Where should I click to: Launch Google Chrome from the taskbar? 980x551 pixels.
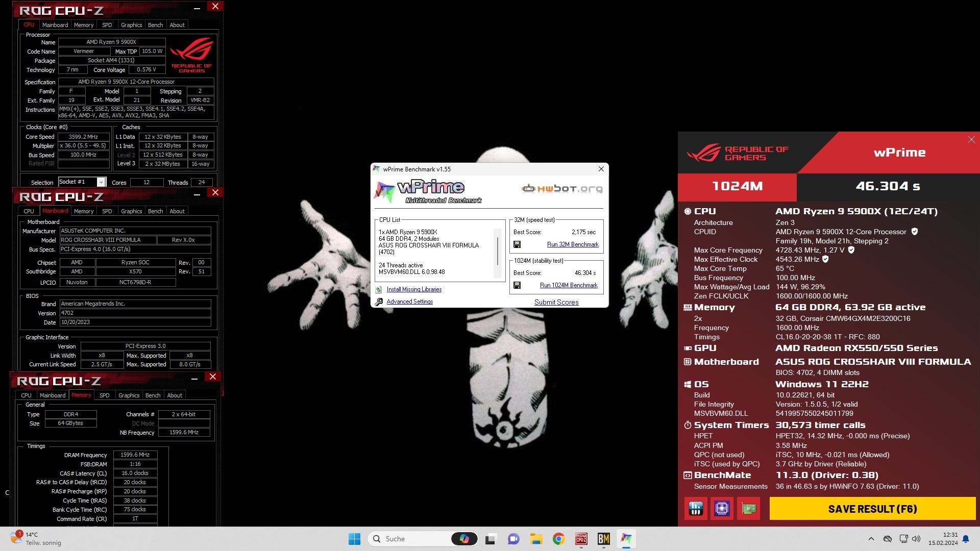pos(558,539)
